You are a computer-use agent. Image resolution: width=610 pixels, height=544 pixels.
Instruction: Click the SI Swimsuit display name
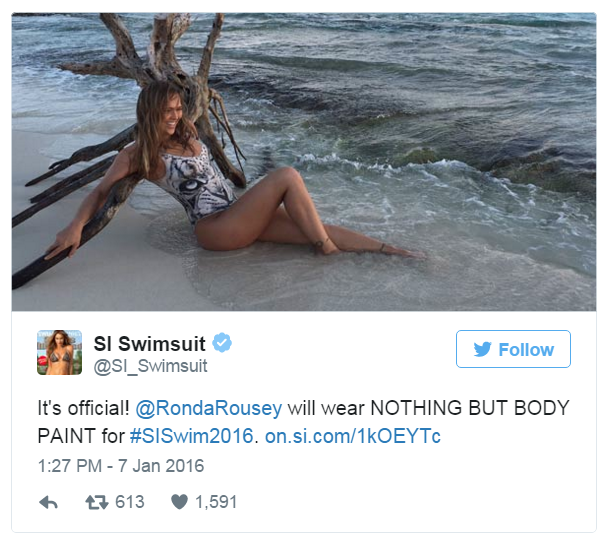click(x=149, y=344)
